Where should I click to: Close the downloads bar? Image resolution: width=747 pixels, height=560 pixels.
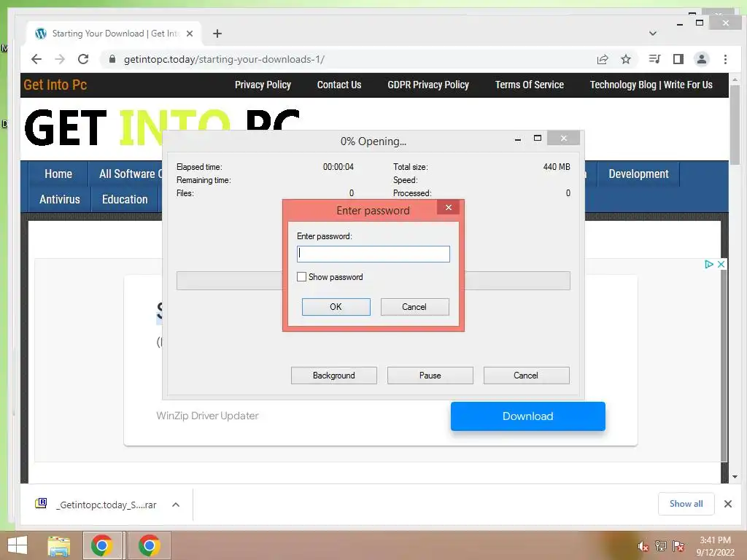pos(728,504)
